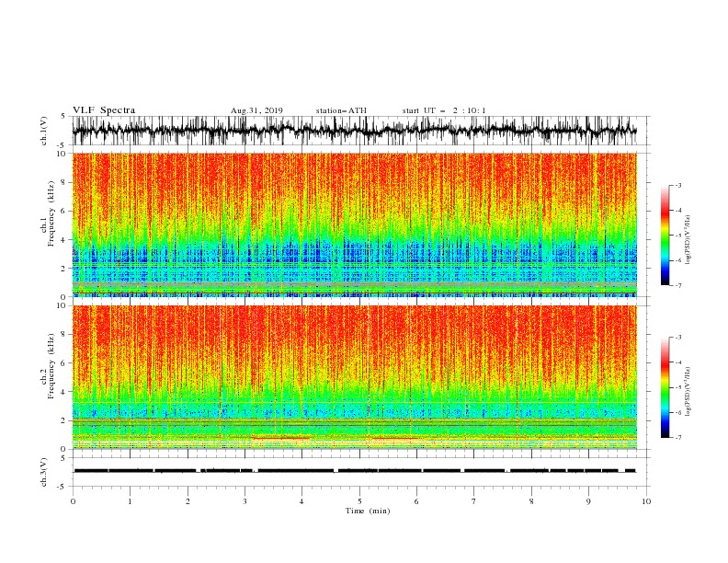Click the 'VLF Spectra' title text
The width and height of the screenshot is (728, 563).
(x=104, y=110)
